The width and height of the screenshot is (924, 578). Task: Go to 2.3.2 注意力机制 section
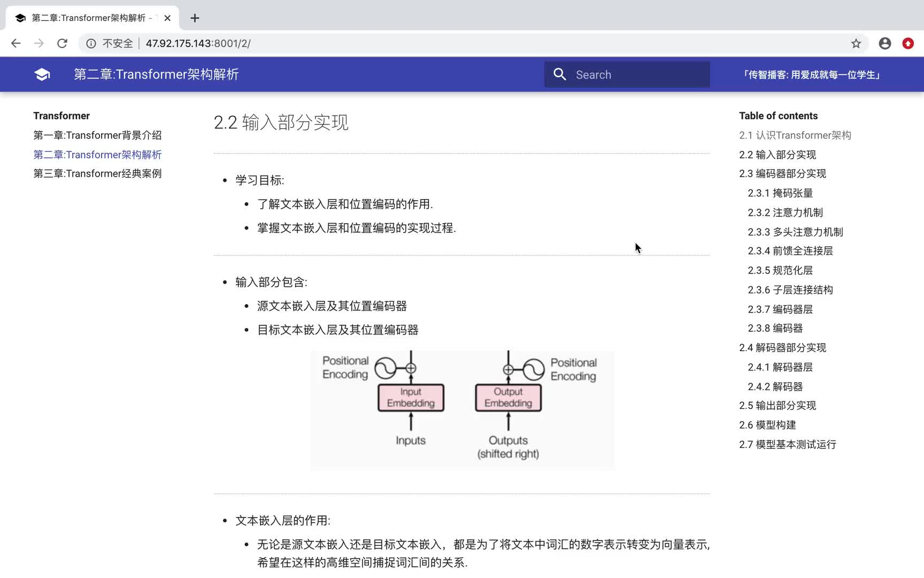785,212
